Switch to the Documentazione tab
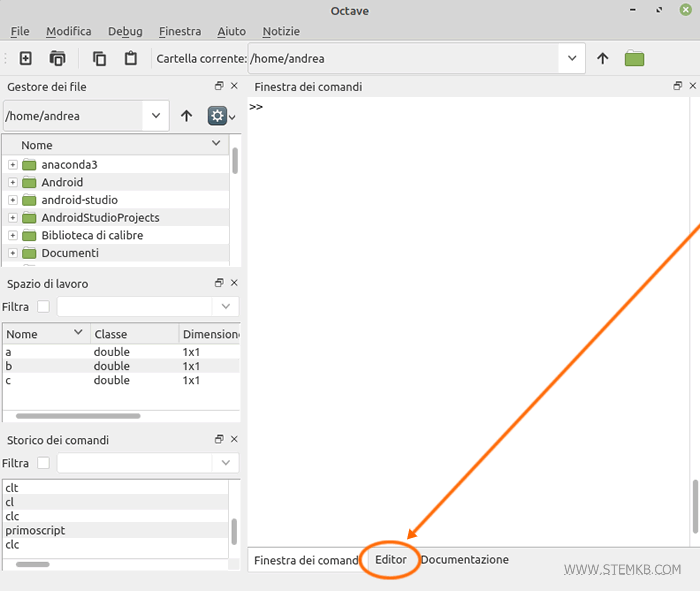The height and width of the screenshot is (592, 700). tap(465, 560)
